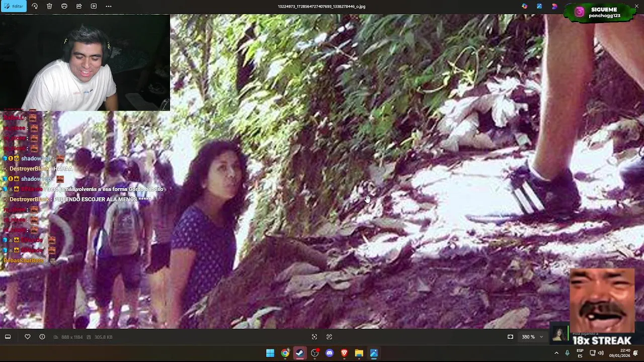Open Google Chrome from the taskbar
Screen dimensions: 644x362
pyautogui.click(x=285, y=353)
